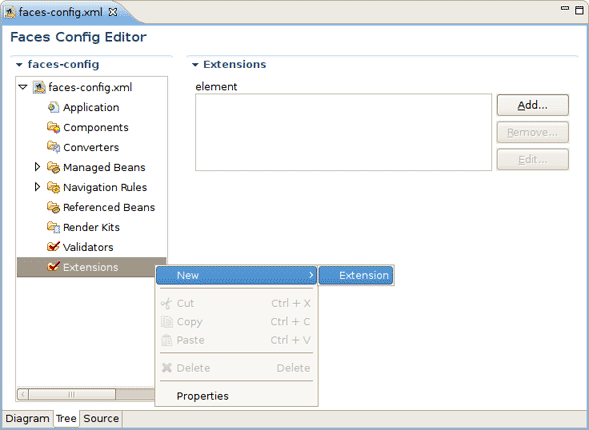Choose New in the context menu
This screenshot has width=589, height=430.
[237, 275]
